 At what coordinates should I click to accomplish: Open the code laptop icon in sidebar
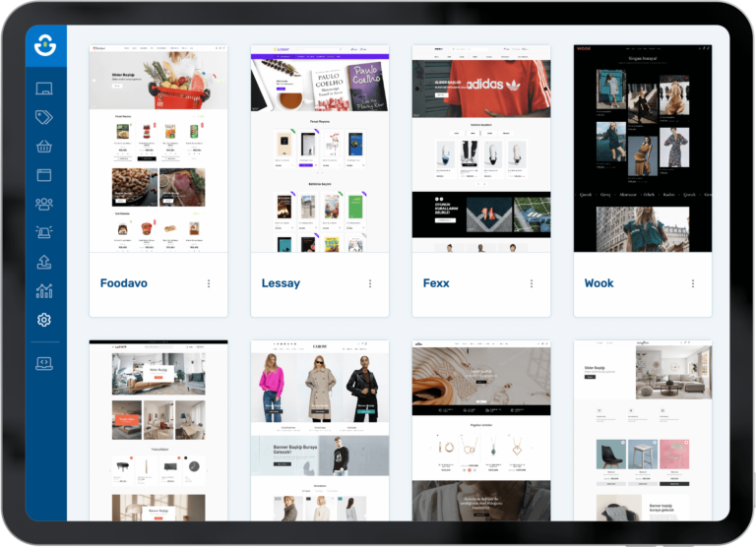(44, 363)
